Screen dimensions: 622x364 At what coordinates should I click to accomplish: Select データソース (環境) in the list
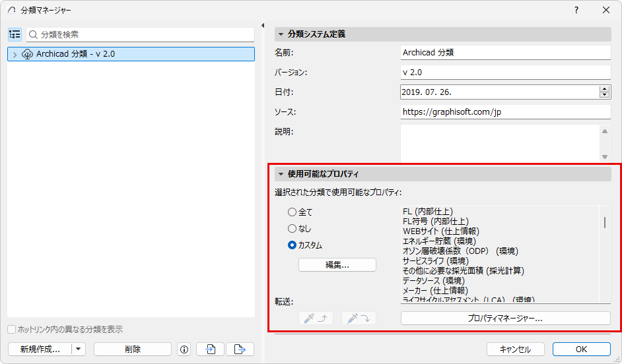pyautogui.click(x=434, y=281)
